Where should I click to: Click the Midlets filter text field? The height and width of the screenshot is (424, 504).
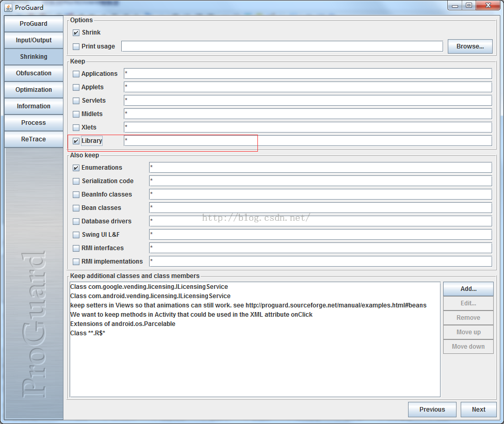click(x=307, y=114)
